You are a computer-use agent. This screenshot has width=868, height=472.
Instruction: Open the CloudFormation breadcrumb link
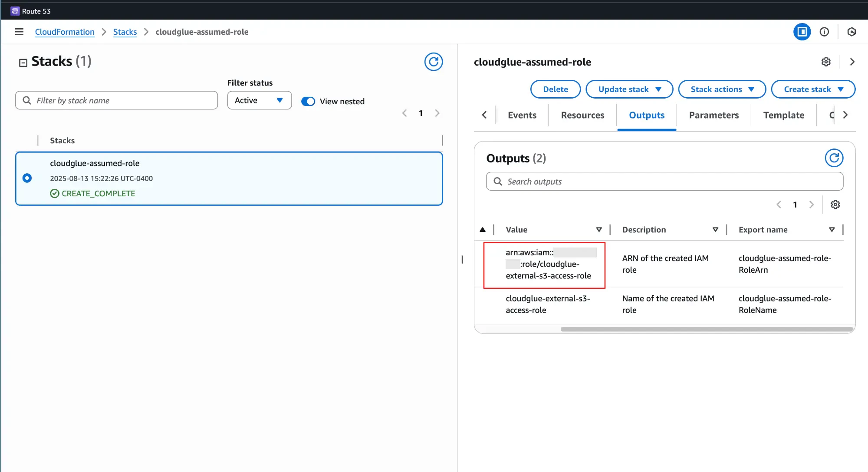pos(65,32)
